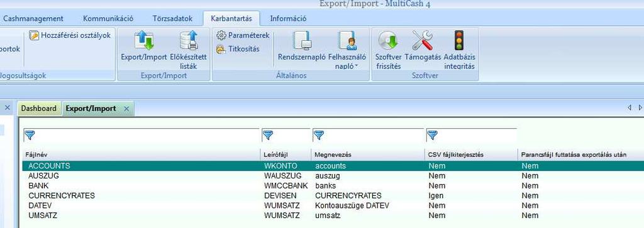Click filter funnel above Leírófájl column
The height and width of the screenshot is (228, 644).
click(x=268, y=135)
